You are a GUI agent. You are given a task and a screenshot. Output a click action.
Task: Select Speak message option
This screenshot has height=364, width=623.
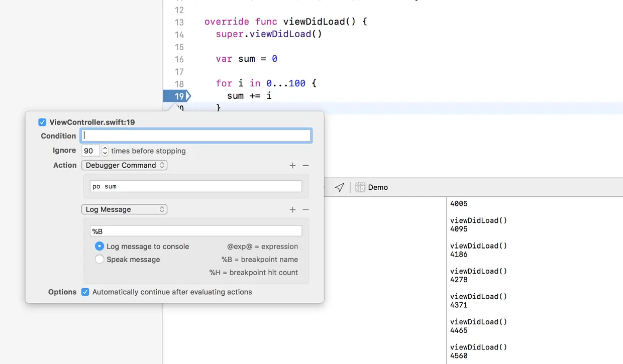pos(99,260)
